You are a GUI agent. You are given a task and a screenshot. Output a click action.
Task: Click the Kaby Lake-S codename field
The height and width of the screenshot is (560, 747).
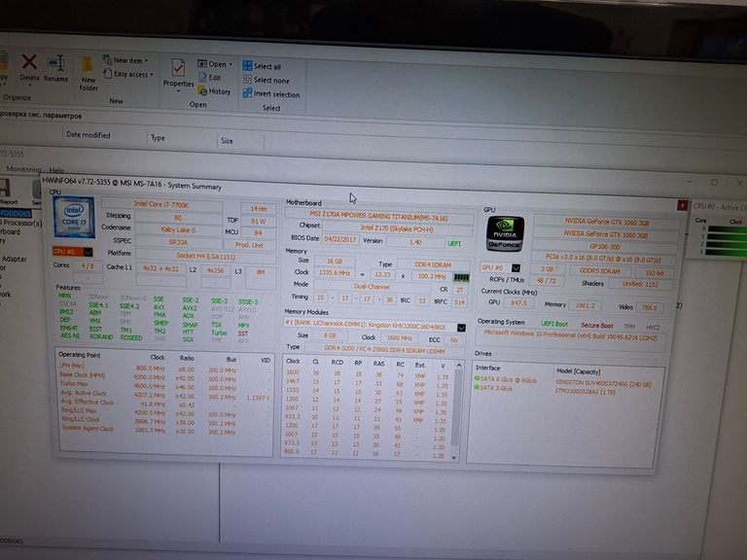coord(178,229)
